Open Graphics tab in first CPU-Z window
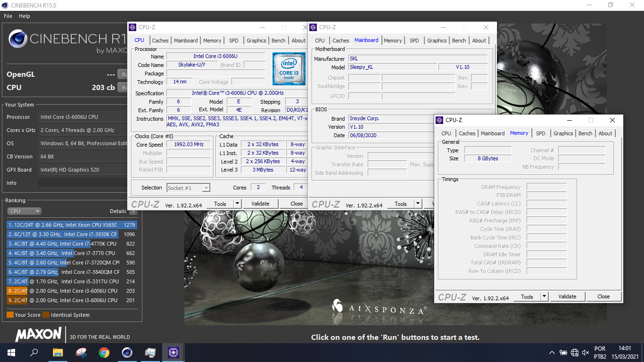The height and width of the screenshot is (362, 644). click(256, 41)
